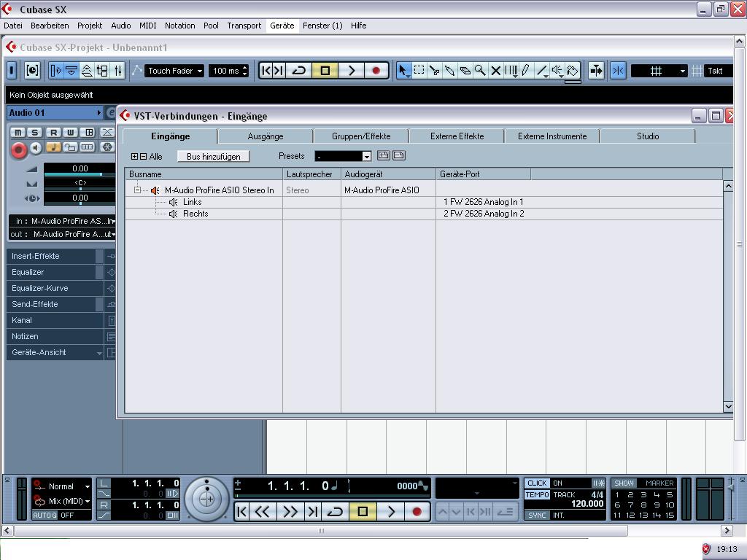Toggle Snap on the project toolbar
Image resolution: width=747 pixels, height=560 pixels.
coord(619,71)
